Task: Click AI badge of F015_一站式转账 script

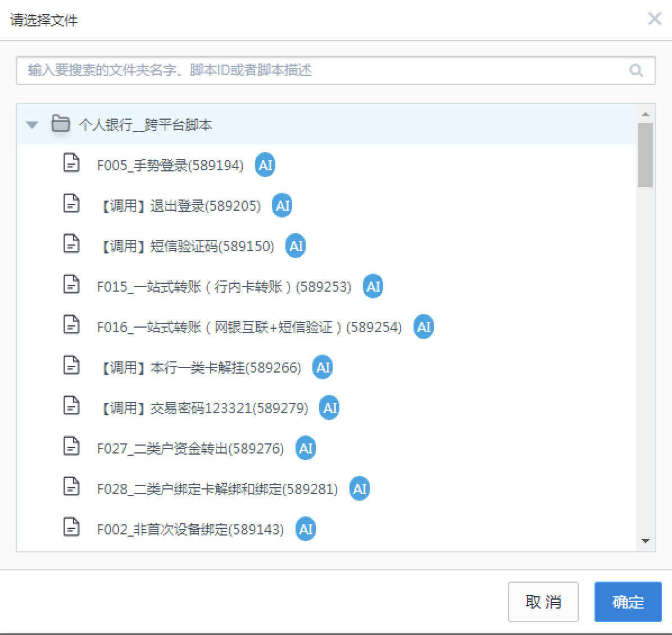Action: tap(373, 287)
